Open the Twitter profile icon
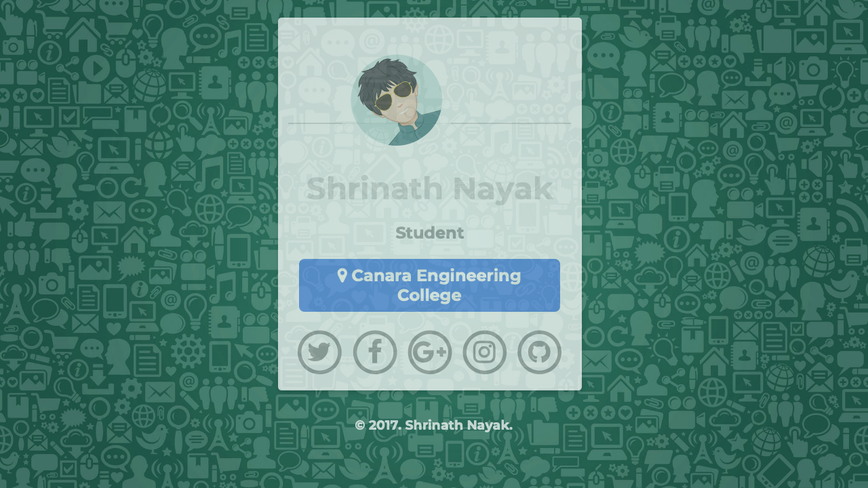 (319, 352)
